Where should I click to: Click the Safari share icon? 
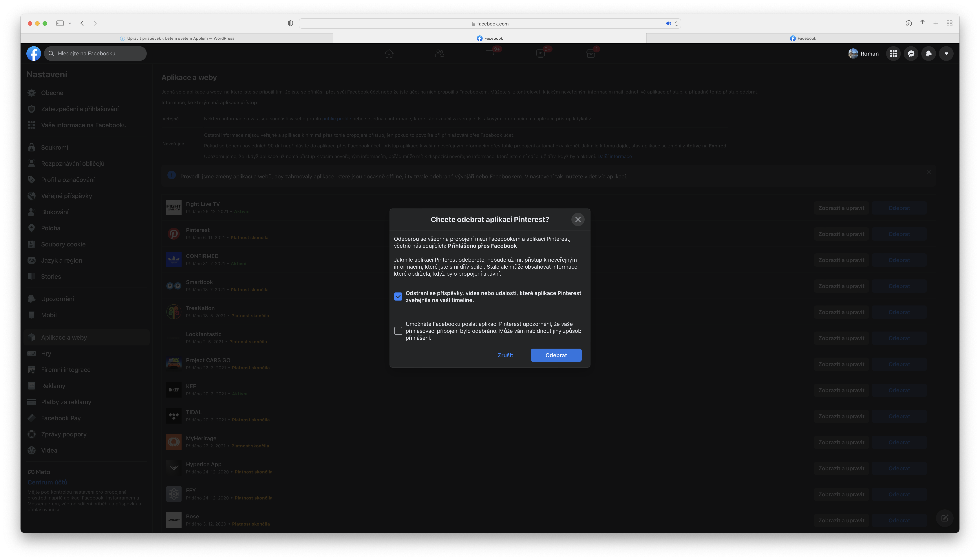[x=922, y=23]
